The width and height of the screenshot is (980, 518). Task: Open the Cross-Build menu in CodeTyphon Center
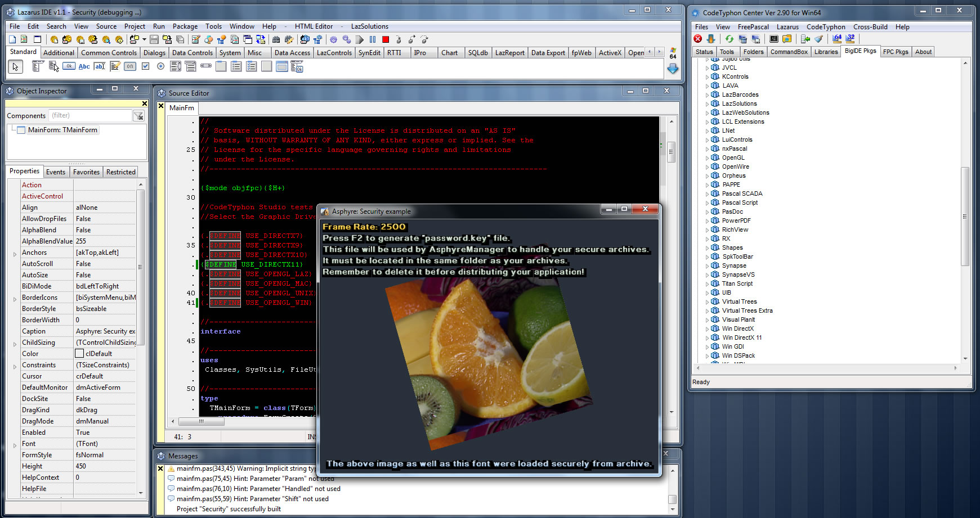(870, 26)
